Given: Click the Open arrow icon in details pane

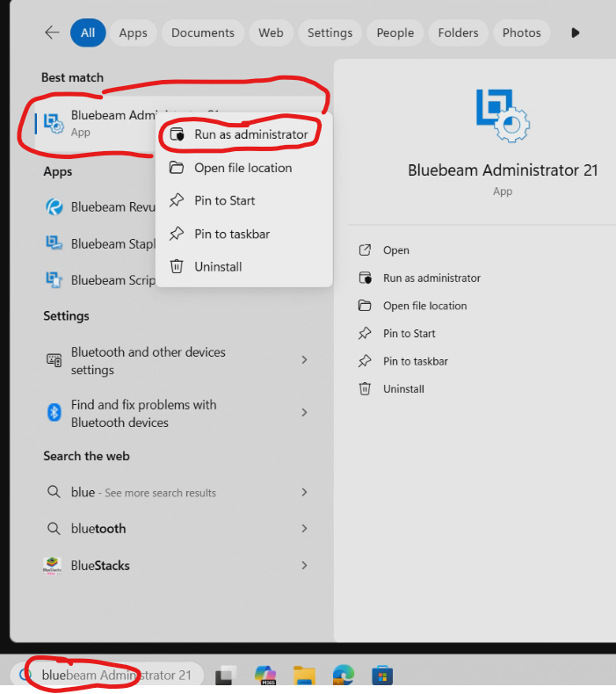Looking at the screenshot, I should coord(365,250).
